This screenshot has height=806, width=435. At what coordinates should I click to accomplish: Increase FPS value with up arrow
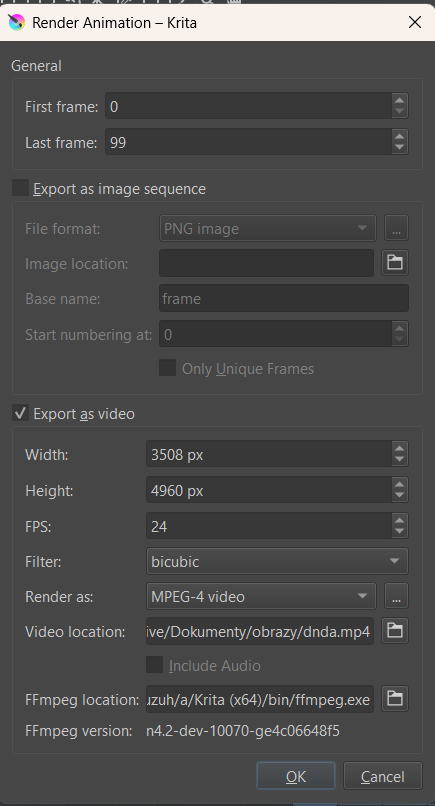pyautogui.click(x=400, y=520)
